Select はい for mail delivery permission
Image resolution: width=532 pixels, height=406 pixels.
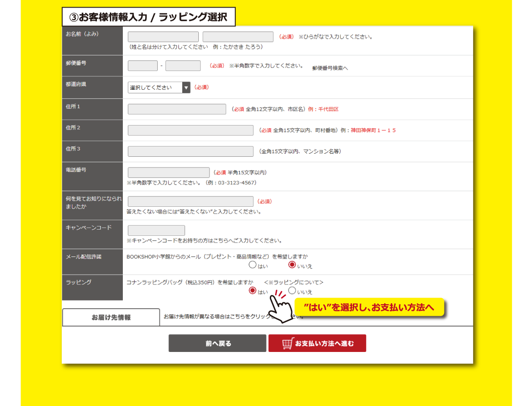[x=252, y=265]
